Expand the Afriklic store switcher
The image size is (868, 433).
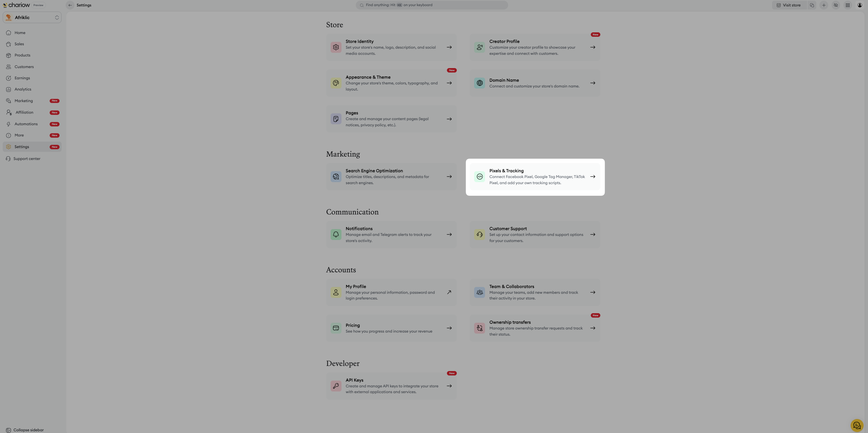(x=32, y=17)
